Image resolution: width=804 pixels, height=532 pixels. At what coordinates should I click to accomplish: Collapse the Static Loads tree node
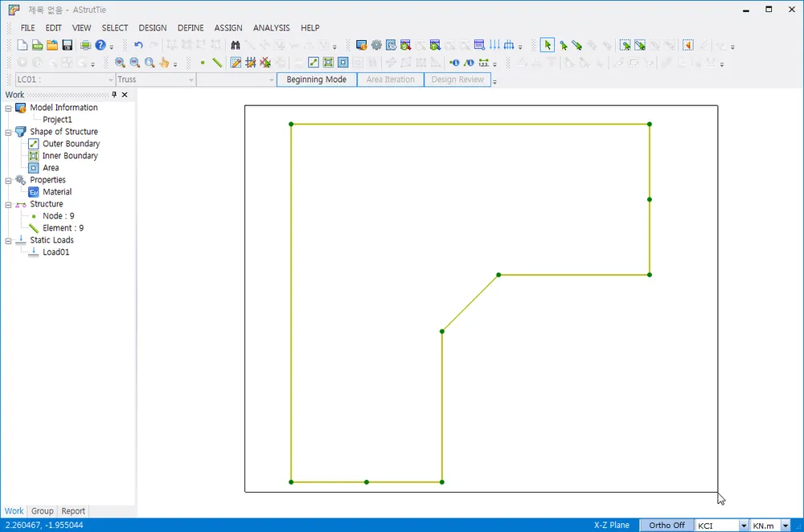point(8,241)
